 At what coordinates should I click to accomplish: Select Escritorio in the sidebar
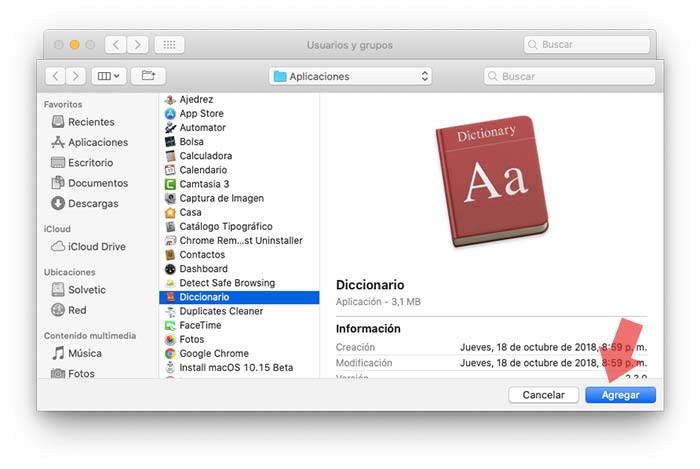click(82, 162)
